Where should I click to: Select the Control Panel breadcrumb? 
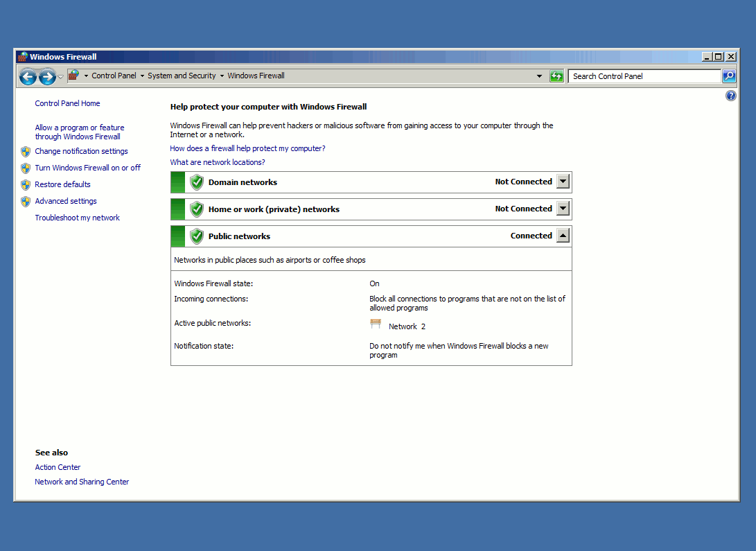pos(114,76)
